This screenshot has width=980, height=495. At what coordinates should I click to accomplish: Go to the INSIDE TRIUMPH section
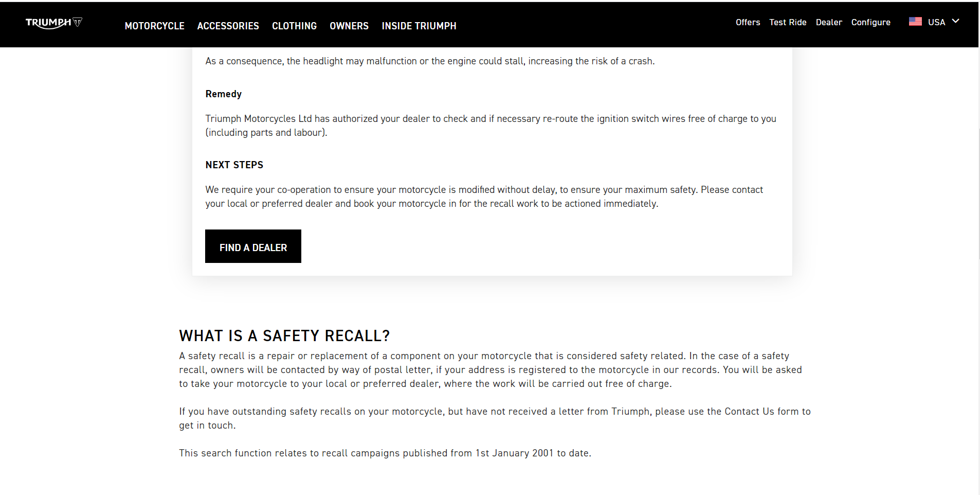point(419,26)
